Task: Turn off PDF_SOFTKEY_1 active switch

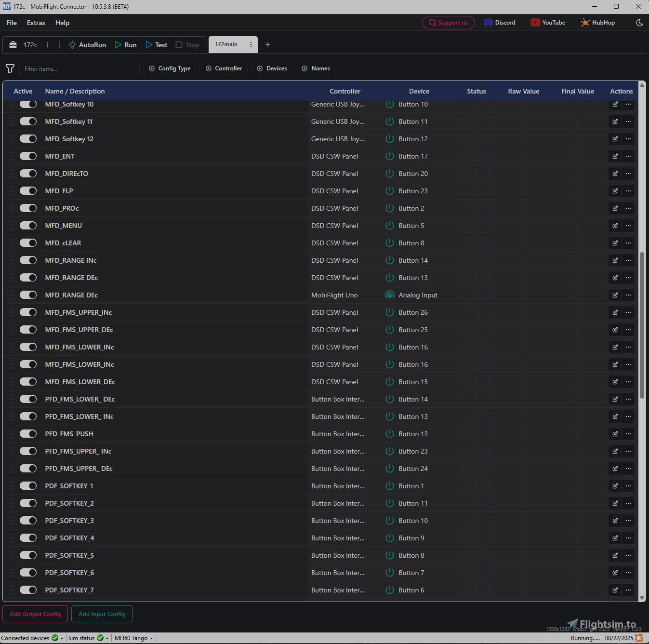Action: tap(28, 486)
